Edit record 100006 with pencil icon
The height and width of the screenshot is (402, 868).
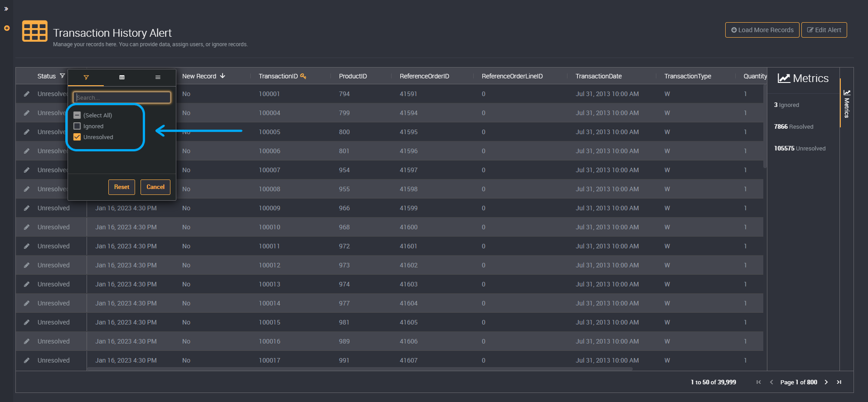pyautogui.click(x=27, y=151)
